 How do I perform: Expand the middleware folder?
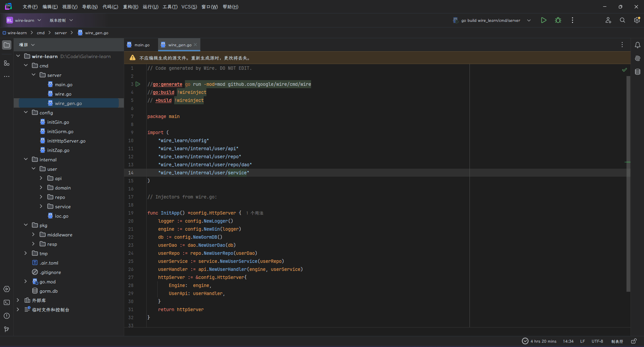33,234
